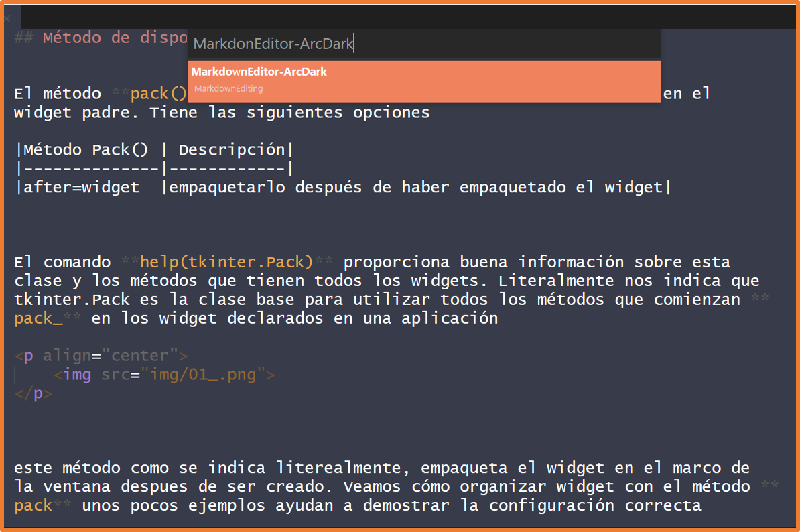The image size is (800, 532).
Task: Click the command palette search input field
Action: tap(424, 44)
